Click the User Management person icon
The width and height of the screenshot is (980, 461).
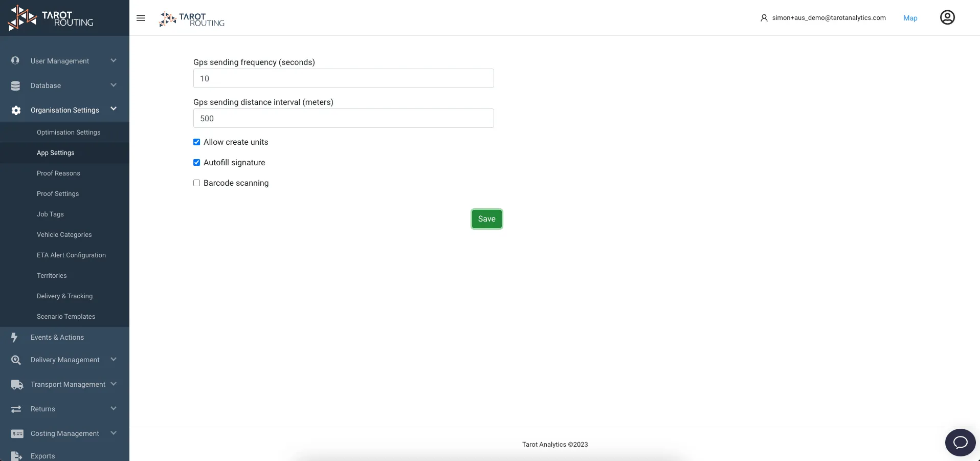15,60
